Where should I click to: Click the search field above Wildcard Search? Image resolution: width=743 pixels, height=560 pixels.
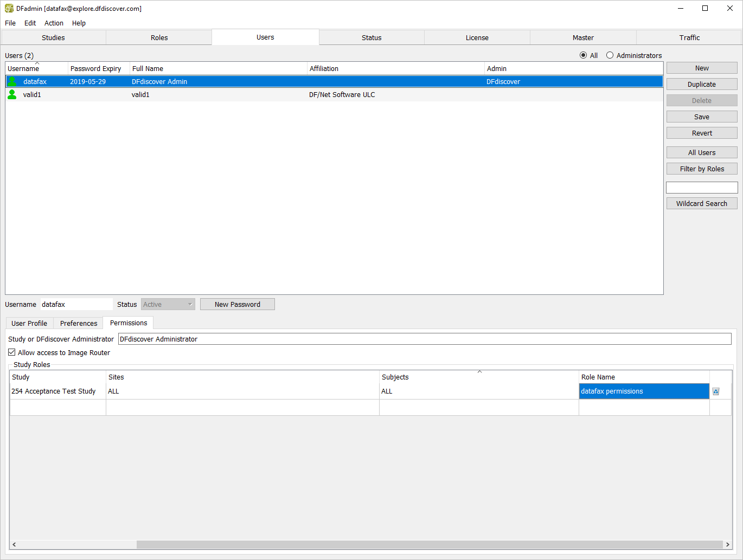(702, 188)
